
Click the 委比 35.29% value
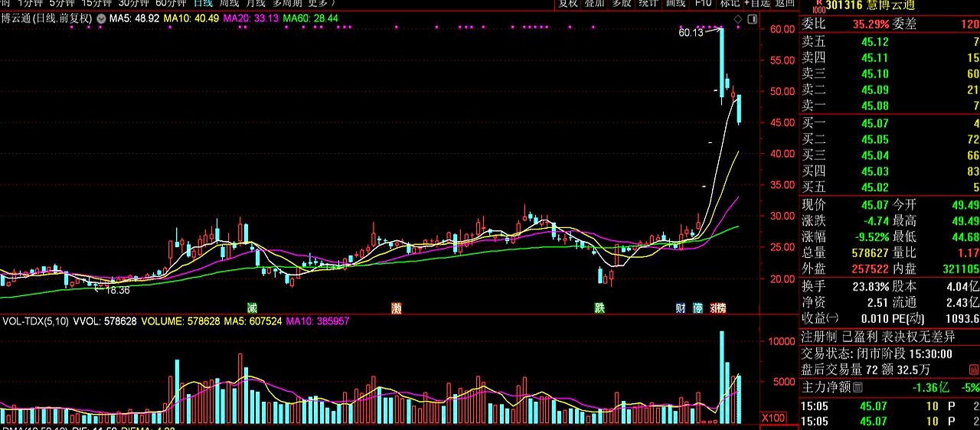[x=872, y=24]
